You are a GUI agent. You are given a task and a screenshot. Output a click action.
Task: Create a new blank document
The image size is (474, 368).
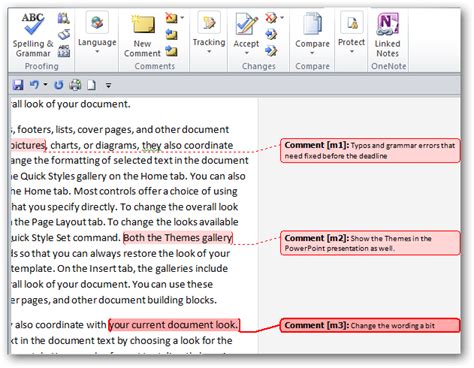[x=91, y=85]
